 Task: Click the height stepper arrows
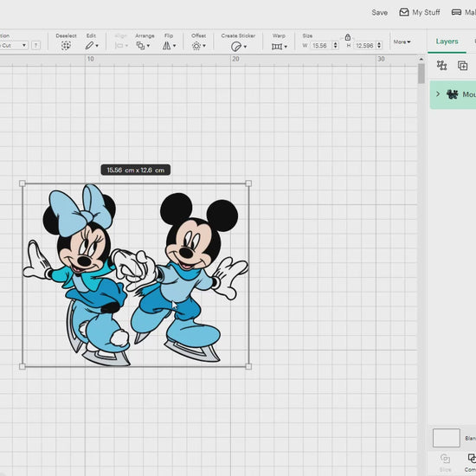click(379, 46)
